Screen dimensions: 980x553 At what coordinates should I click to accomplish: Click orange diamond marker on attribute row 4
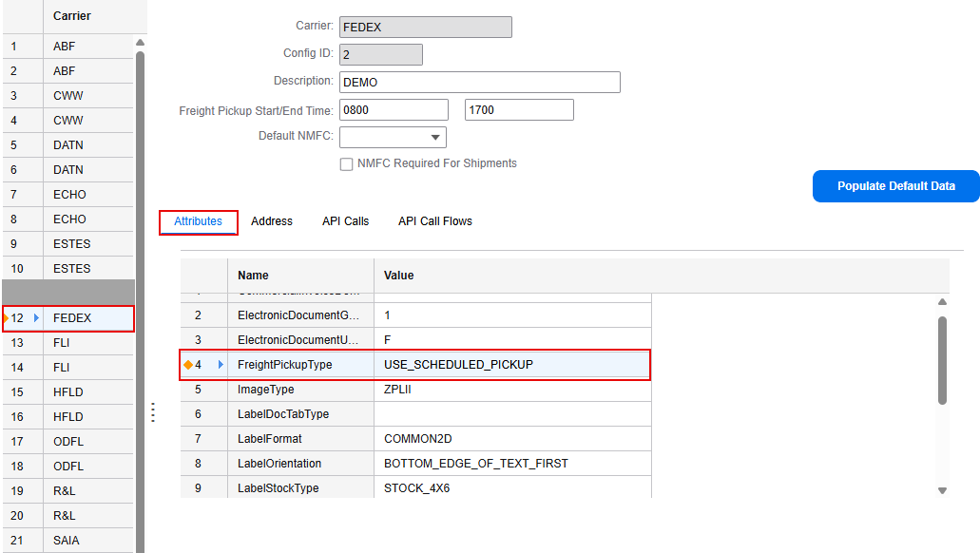coord(187,364)
